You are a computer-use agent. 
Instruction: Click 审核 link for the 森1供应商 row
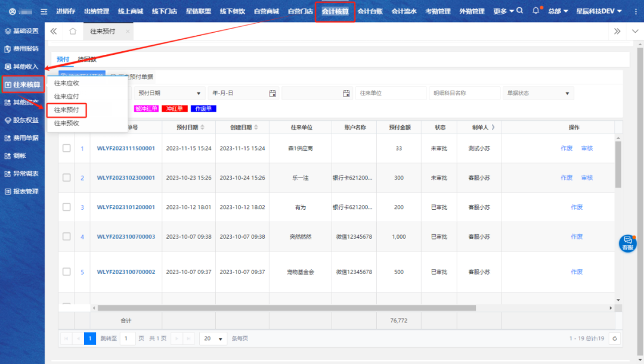pyautogui.click(x=587, y=148)
